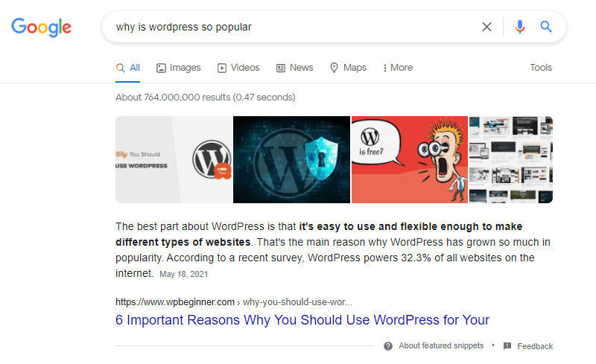Open the Videos tab
Viewport: 596px width, 364px height.
point(238,68)
